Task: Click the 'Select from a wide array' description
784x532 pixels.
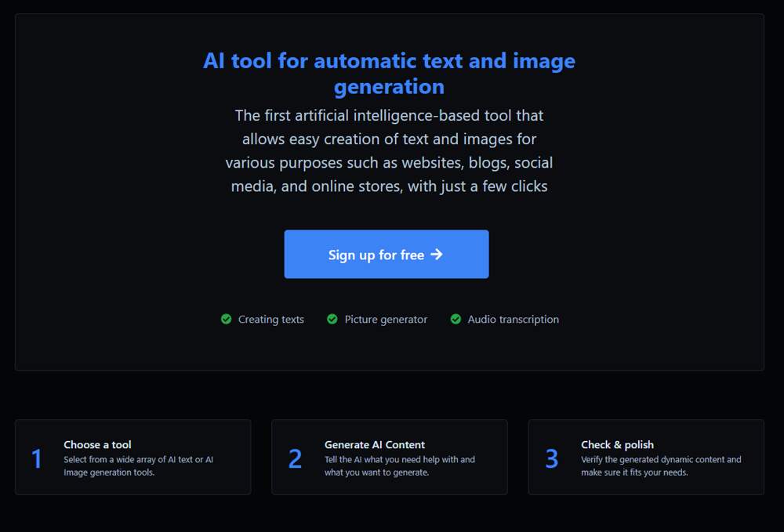Action: [x=138, y=466]
